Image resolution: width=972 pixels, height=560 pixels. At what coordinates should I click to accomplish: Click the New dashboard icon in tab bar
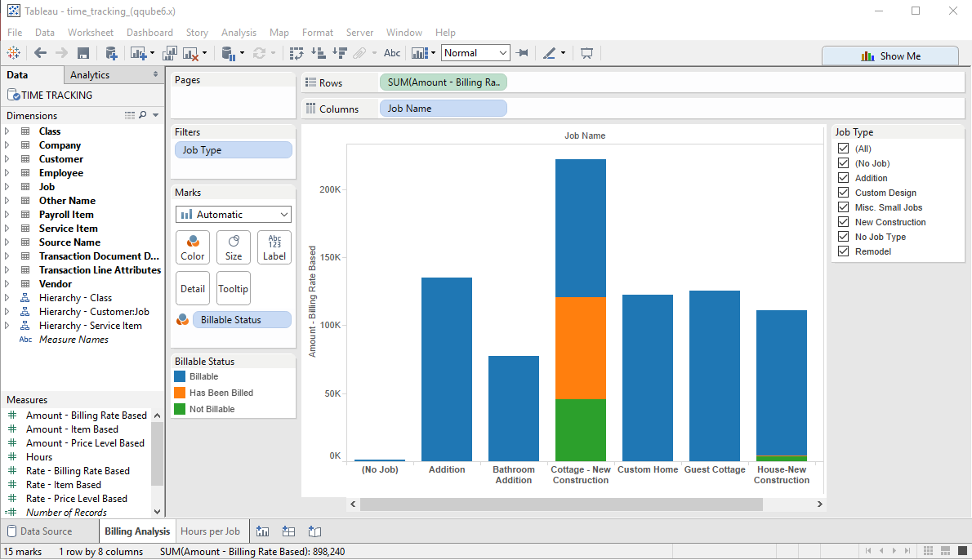click(288, 531)
